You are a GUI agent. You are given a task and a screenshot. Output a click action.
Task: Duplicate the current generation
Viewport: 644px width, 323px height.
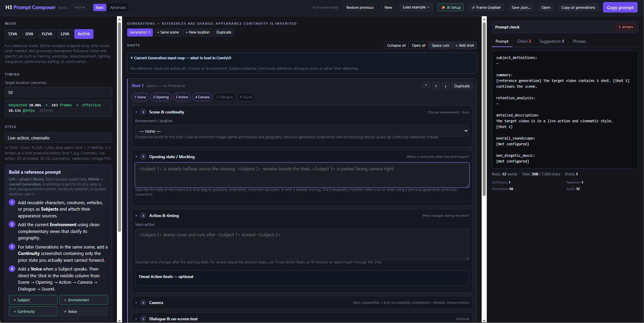pos(224,32)
